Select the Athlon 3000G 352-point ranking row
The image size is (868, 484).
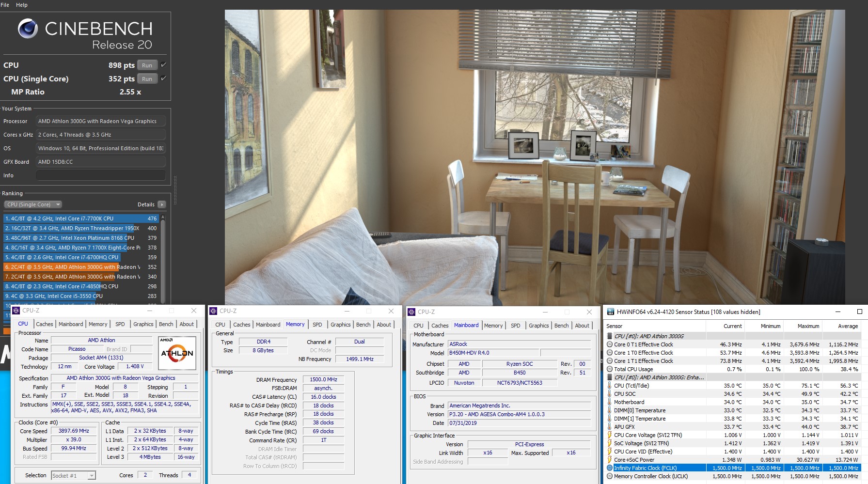(81, 267)
